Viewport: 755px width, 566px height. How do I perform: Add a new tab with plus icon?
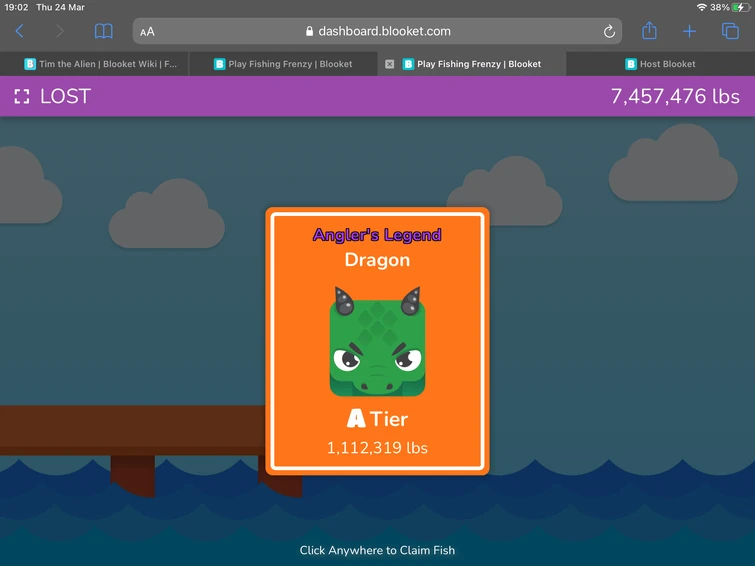pos(690,31)
